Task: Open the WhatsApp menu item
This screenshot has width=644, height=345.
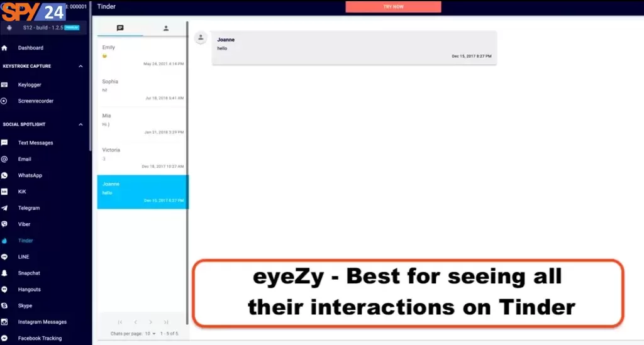Action: pos(30,175)
